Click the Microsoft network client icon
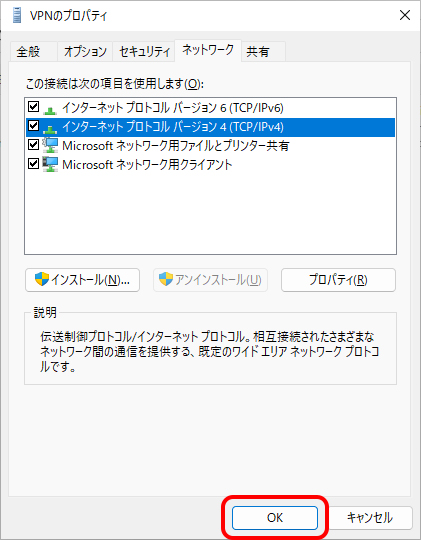The image size is (421, 540). 50,164
